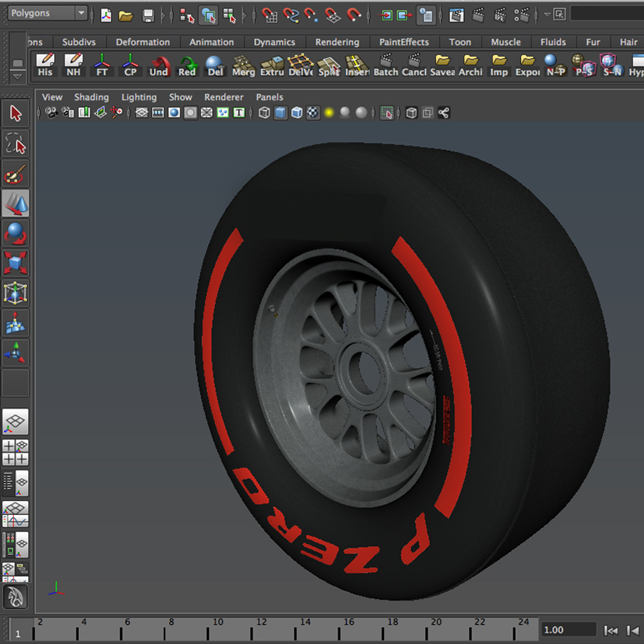
Task: Open the Subdivs shelf tab
Action: tap(79, 42)
